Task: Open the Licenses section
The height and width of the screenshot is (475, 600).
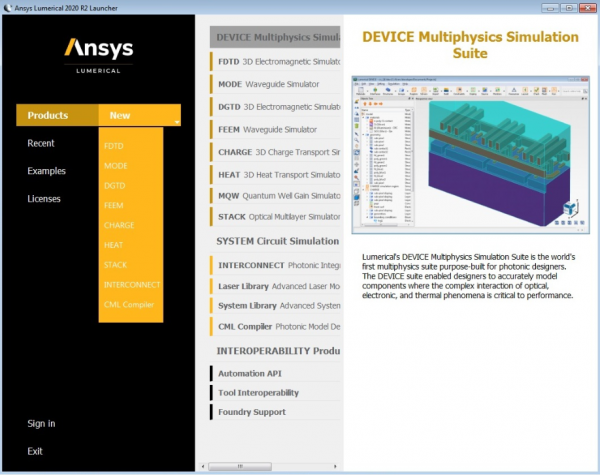Action: coord(44,199)
